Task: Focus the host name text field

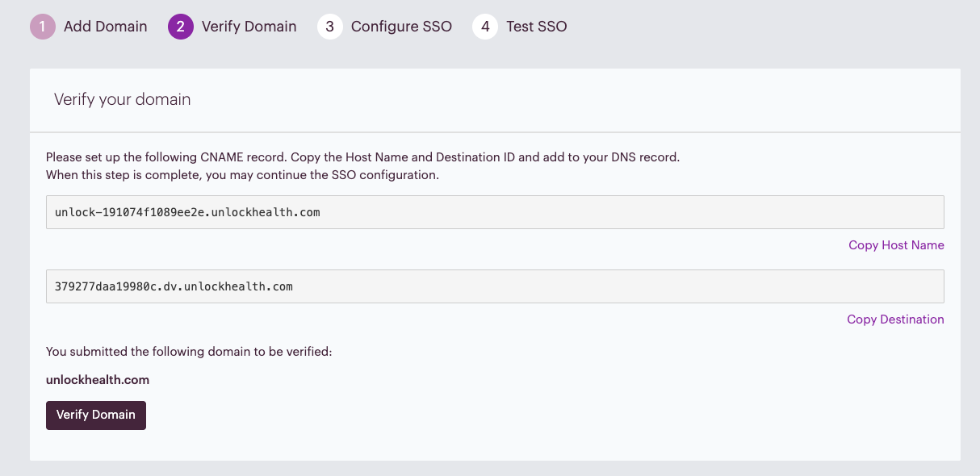Action: (495, 212)
